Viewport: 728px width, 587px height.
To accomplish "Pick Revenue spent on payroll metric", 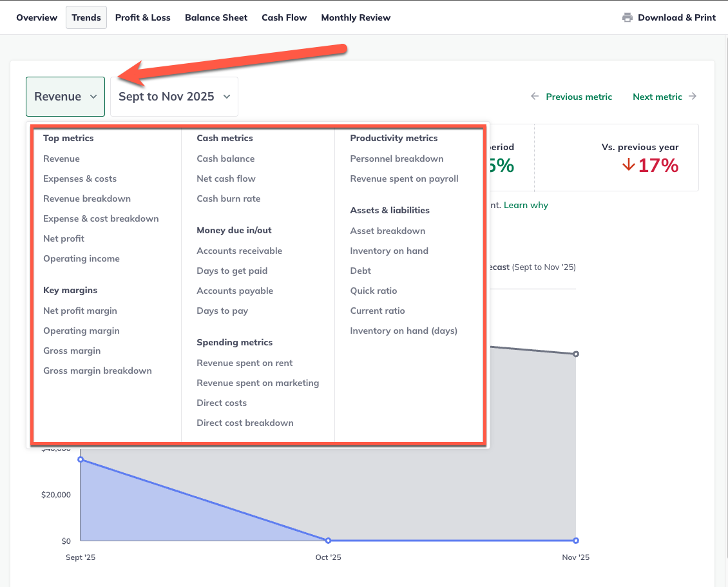I will tap(404, 178).
